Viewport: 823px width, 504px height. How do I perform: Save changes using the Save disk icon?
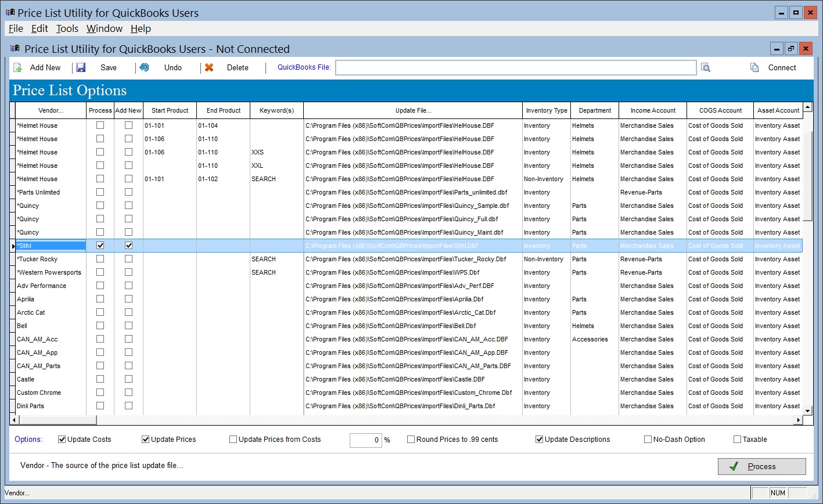81,67
